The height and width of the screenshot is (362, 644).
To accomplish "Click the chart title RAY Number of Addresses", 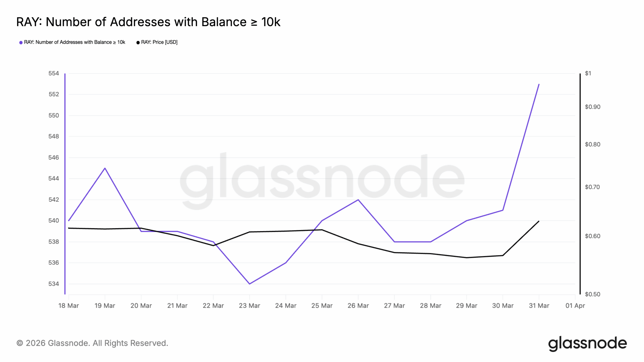I will 148,22.
